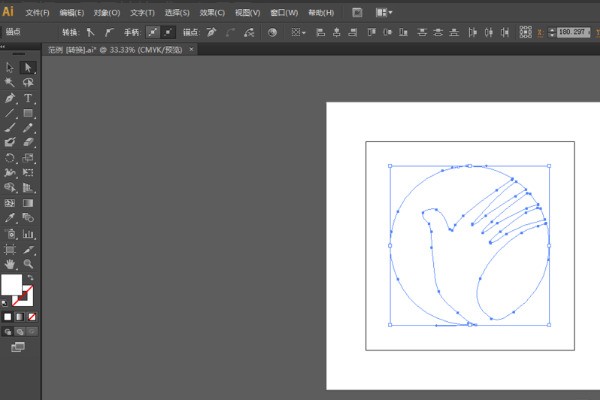Convert anchor points to corner
Screen dimensions: 600x400
[x=90, y=32]
